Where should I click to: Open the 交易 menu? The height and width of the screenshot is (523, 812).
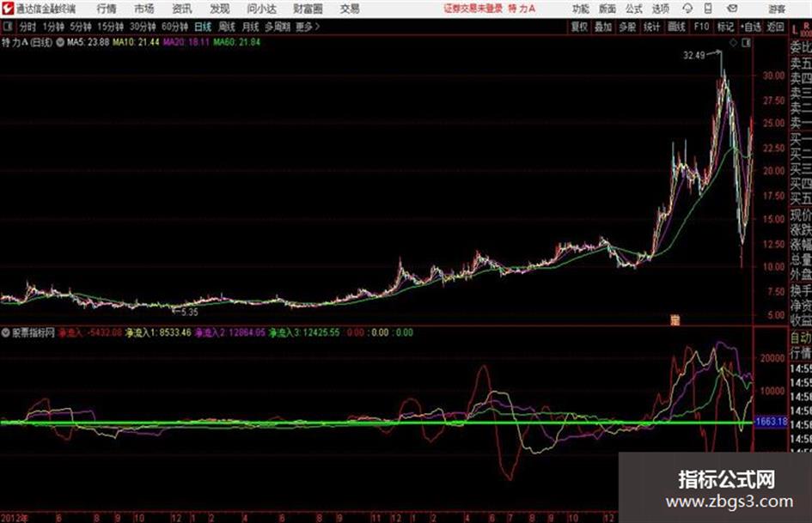click(x=350, y=9)
